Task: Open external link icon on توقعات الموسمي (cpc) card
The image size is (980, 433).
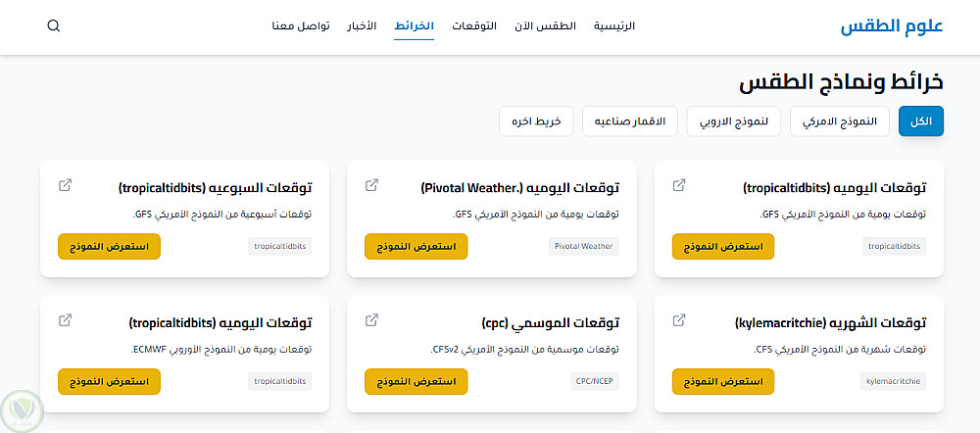Action: coord(371,320)
